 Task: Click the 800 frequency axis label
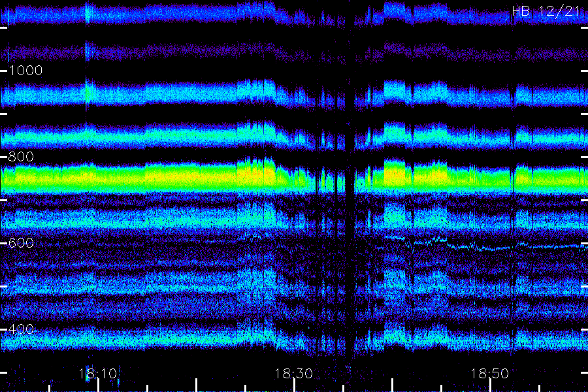[21, 156]
